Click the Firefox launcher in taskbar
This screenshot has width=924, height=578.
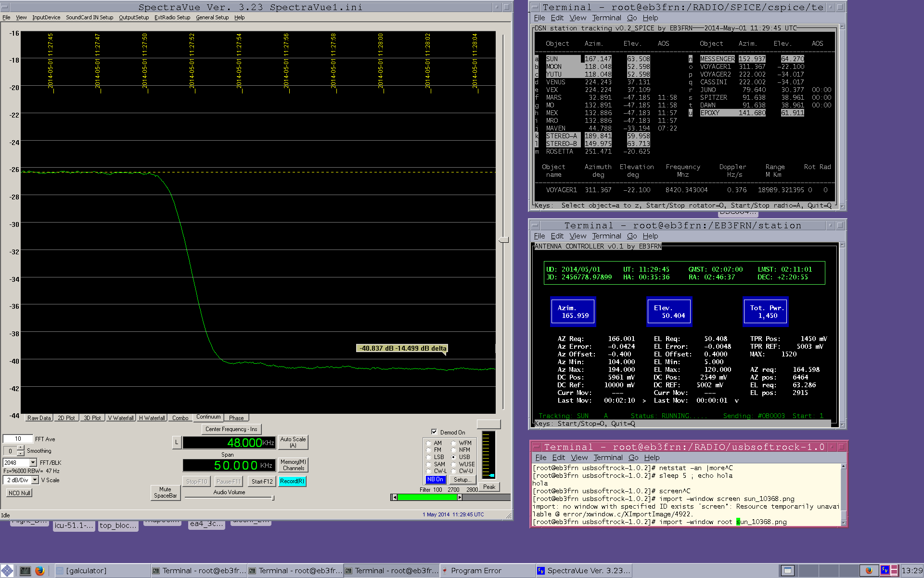40,571
